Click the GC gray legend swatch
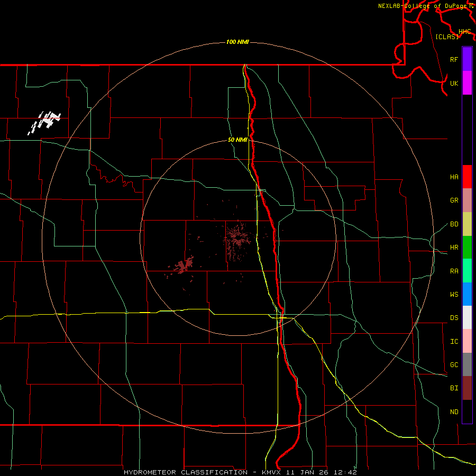The image size is (476, 476). click(x=467, y=364)
